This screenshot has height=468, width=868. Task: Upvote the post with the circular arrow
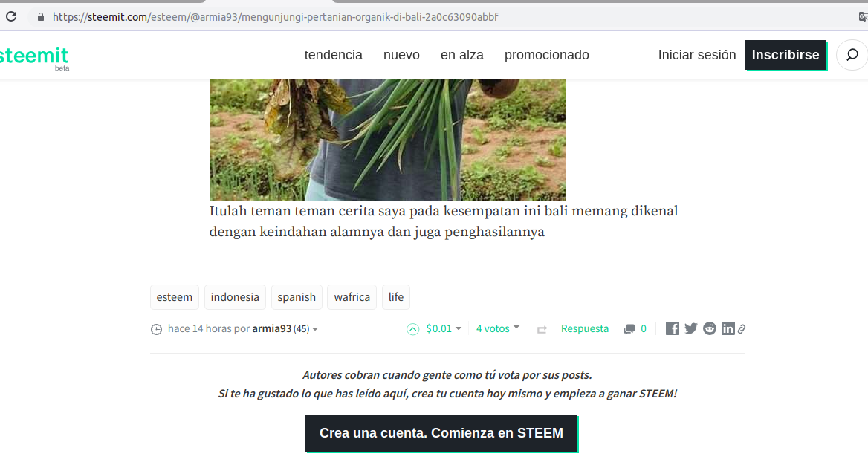pyautogui.click(x=412, y=328)
